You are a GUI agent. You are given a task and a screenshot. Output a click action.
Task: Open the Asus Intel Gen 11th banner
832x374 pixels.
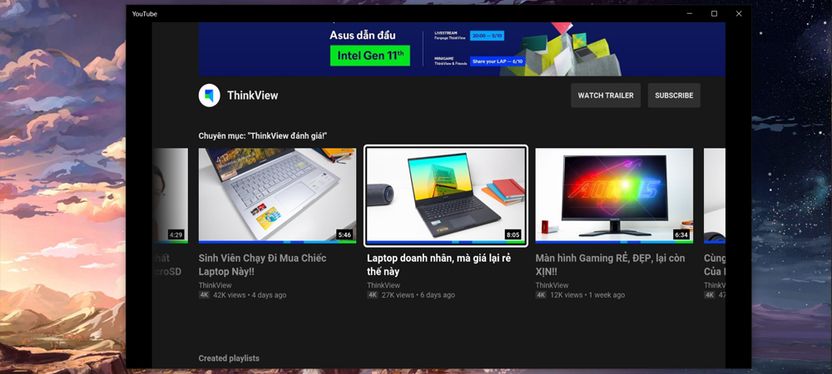[462, 49]
